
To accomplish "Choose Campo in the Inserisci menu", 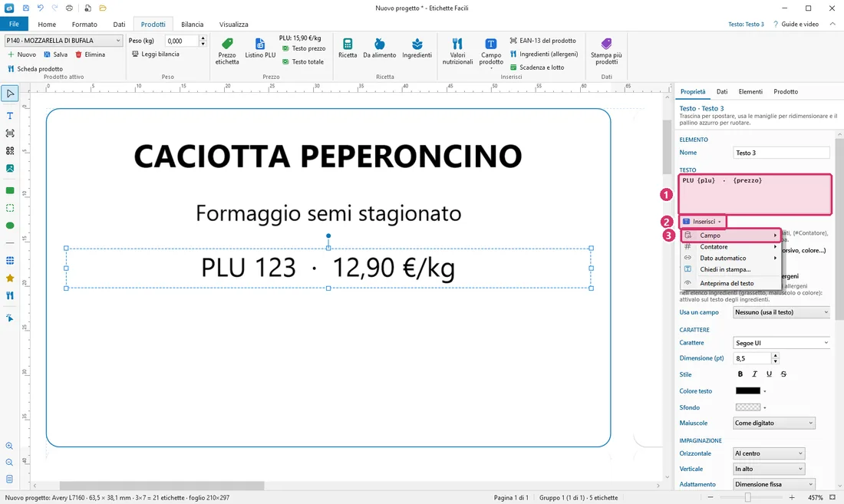I will coord(731,235).
